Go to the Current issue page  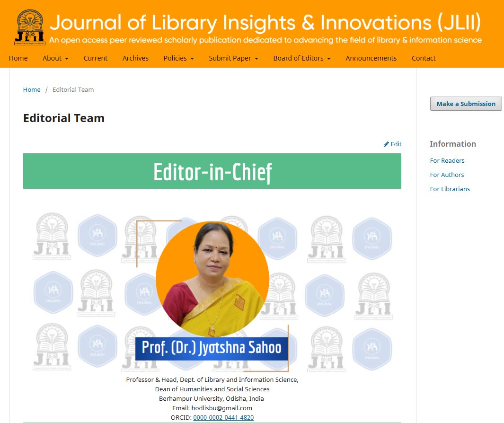point(96,58)
